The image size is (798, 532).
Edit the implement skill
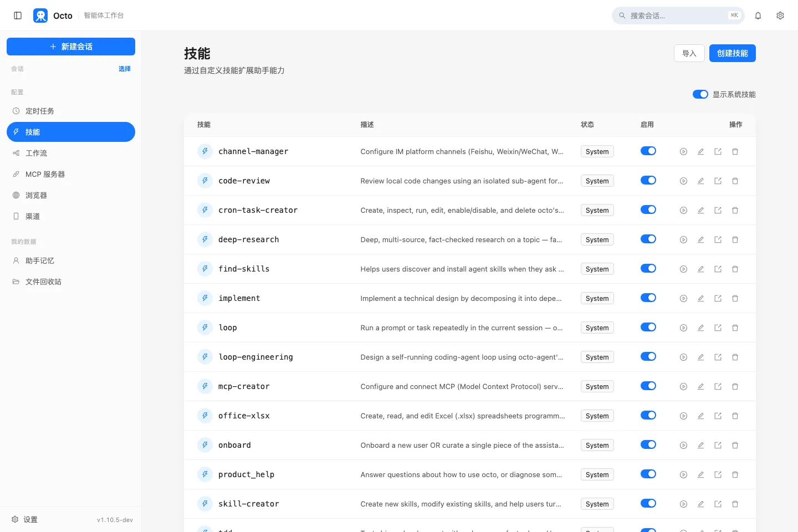[x=700, y=298]
